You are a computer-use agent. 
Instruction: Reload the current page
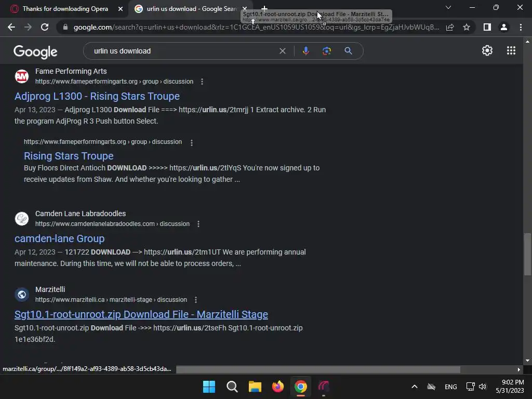[45, 27]
